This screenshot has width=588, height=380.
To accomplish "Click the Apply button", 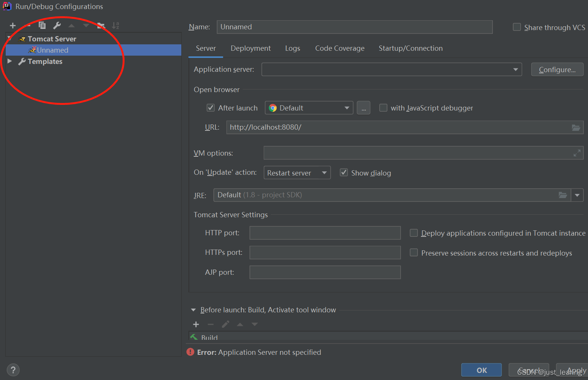I will coord(572,370).
